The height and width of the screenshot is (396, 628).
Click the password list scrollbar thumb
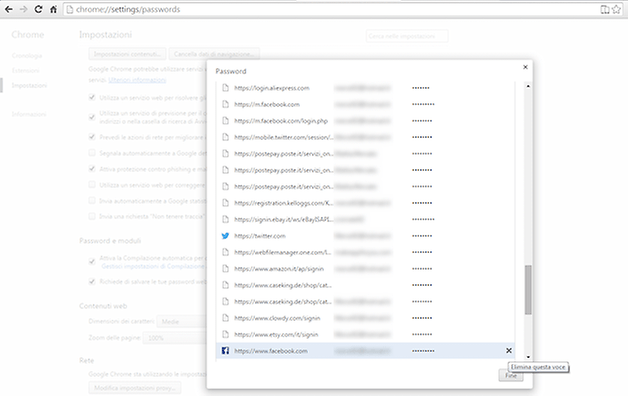[528, 289]
